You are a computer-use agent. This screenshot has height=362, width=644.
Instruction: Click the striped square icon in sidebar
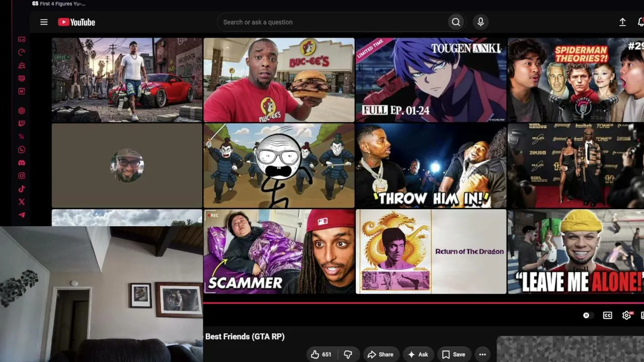pyautogui.click(x=22, y=78)
